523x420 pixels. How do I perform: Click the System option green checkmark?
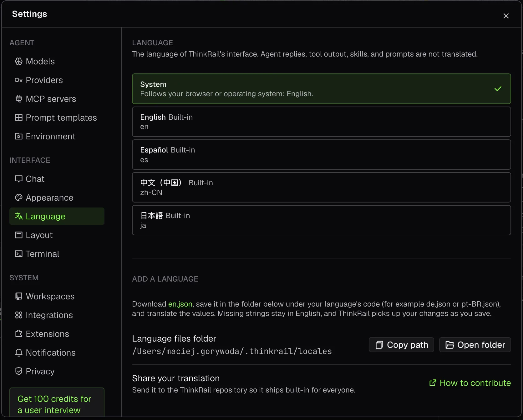[498, 89]
